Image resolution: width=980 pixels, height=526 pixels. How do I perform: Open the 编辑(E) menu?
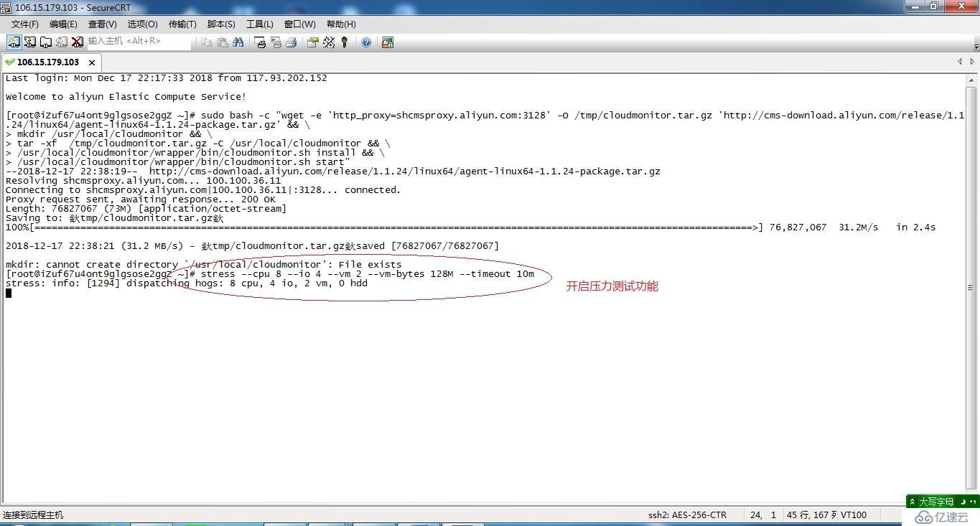coord(63,24)
